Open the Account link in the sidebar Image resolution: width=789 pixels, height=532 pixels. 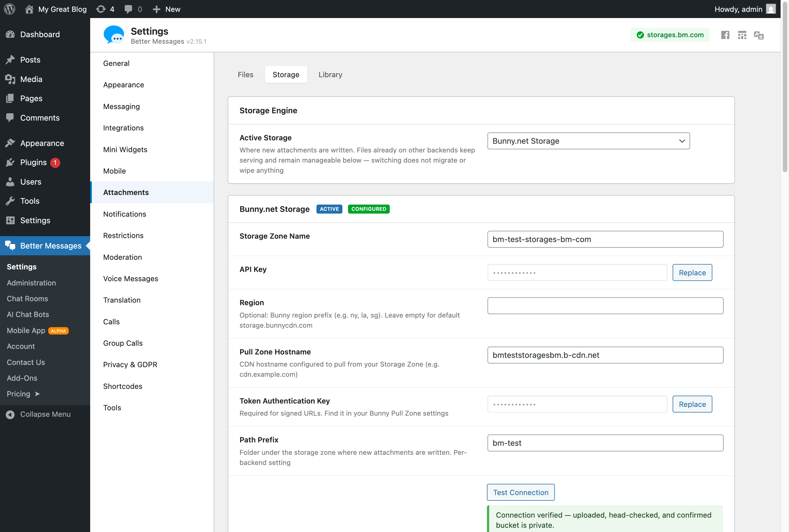coord(21,346)
